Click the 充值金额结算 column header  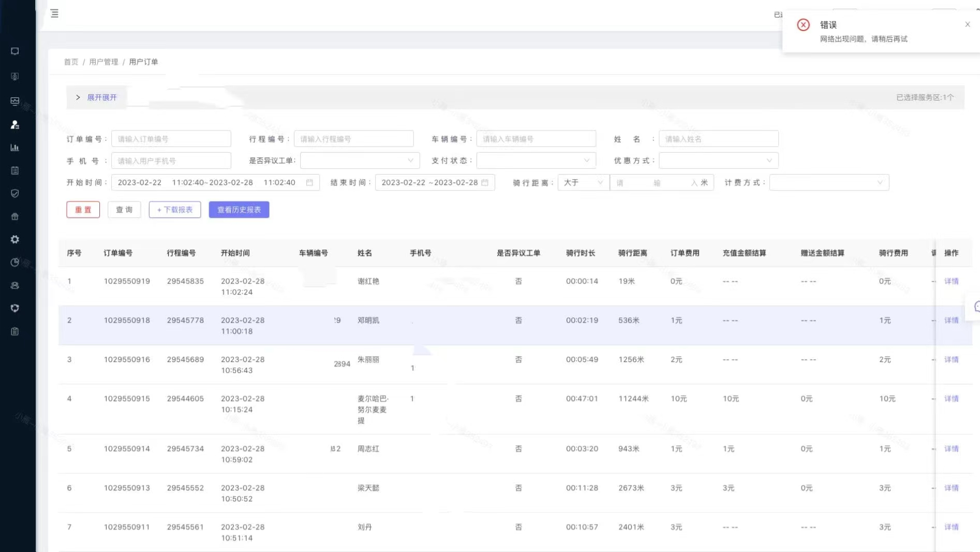pyautogui.click(x=745, y=253)
